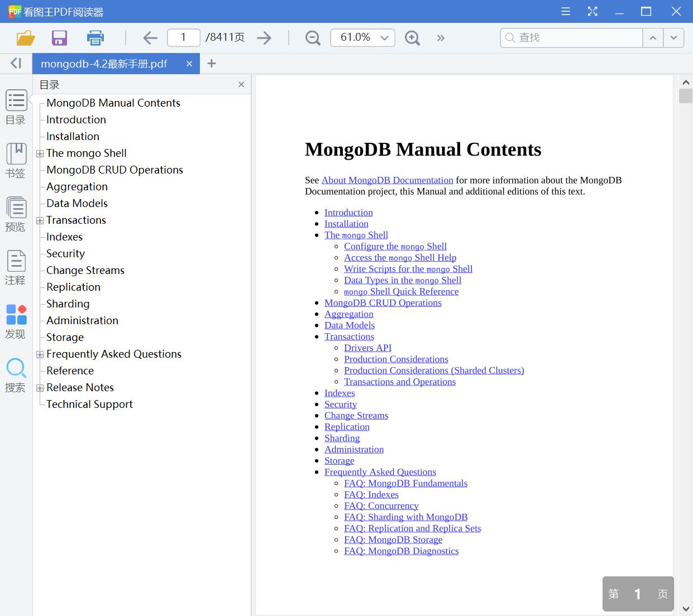Screen dimensions: 693x616
Task: Zoom out with the minus magnifier
Action: pos(313,38)
